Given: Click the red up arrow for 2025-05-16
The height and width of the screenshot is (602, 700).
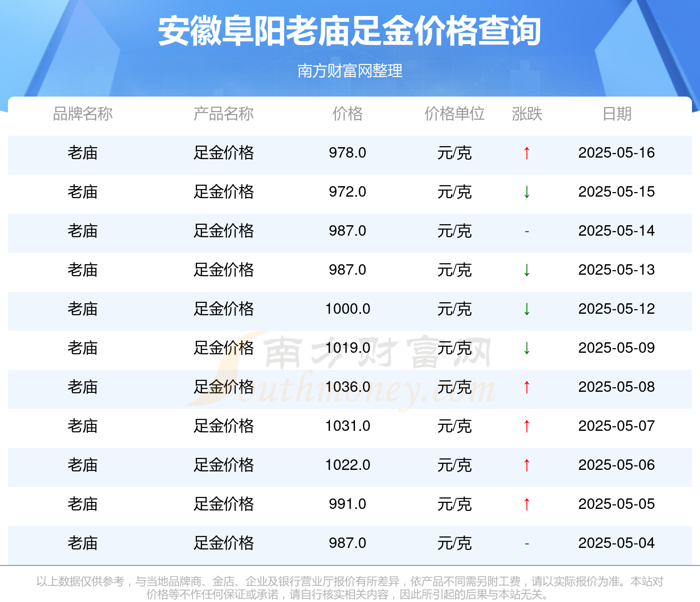Looking at the screenshot, I should (x=526, y=153).
